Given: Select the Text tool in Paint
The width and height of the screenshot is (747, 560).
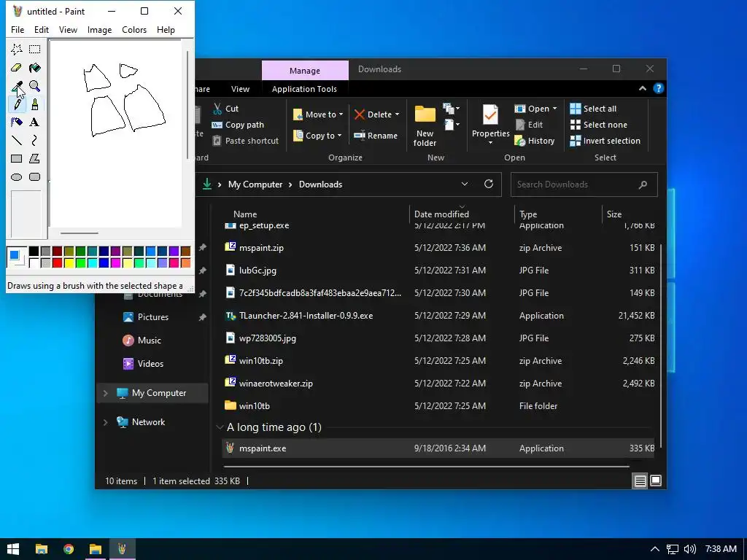Looking at the screenshot, I should pyautogui.click(x=35, y=122).
